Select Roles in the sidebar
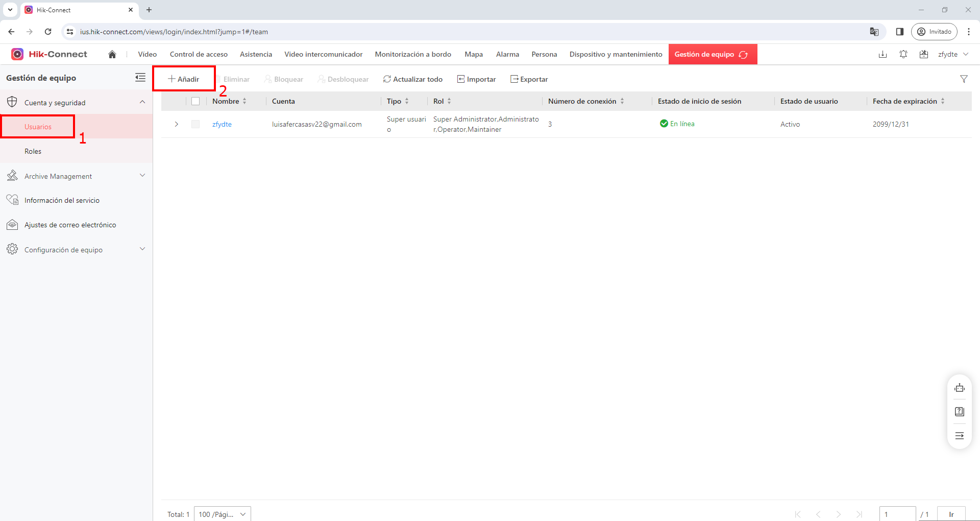 (x=33, y=151)
